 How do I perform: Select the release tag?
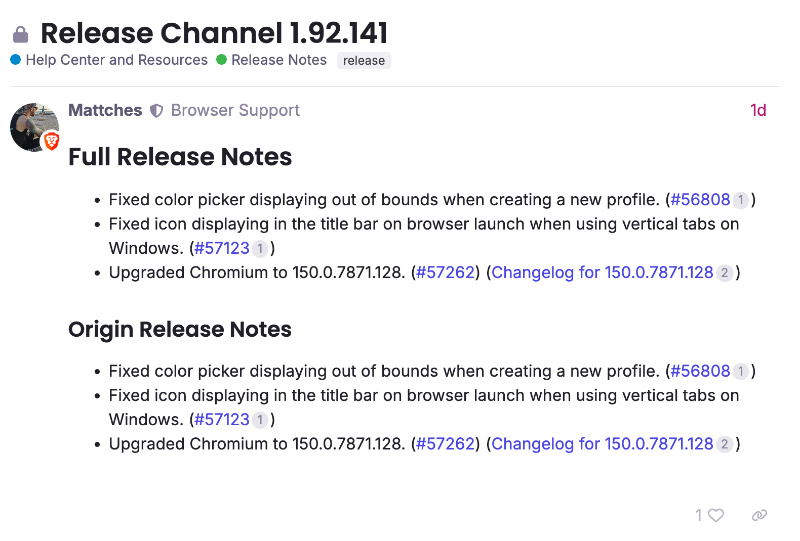pos(364,61)
